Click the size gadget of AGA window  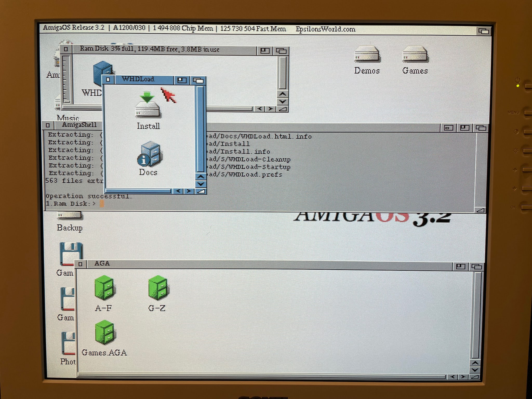(475, 377)
